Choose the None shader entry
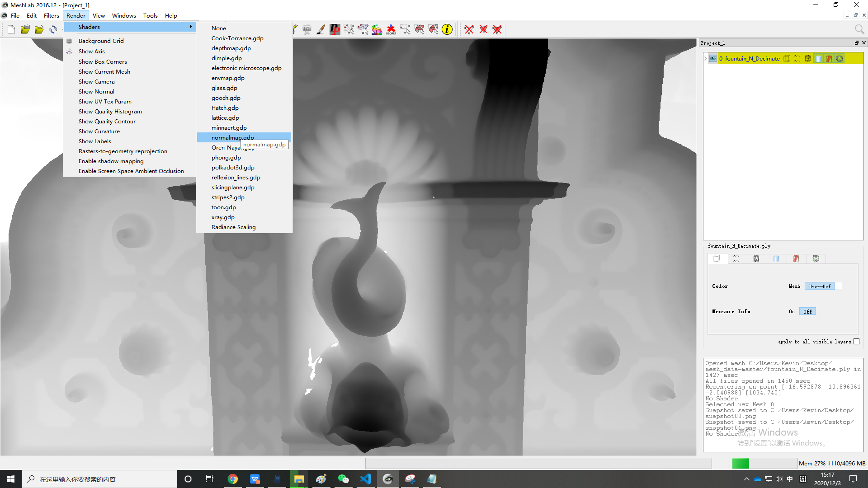The height and width of the screenshot is (488, 868). (244, 28)
